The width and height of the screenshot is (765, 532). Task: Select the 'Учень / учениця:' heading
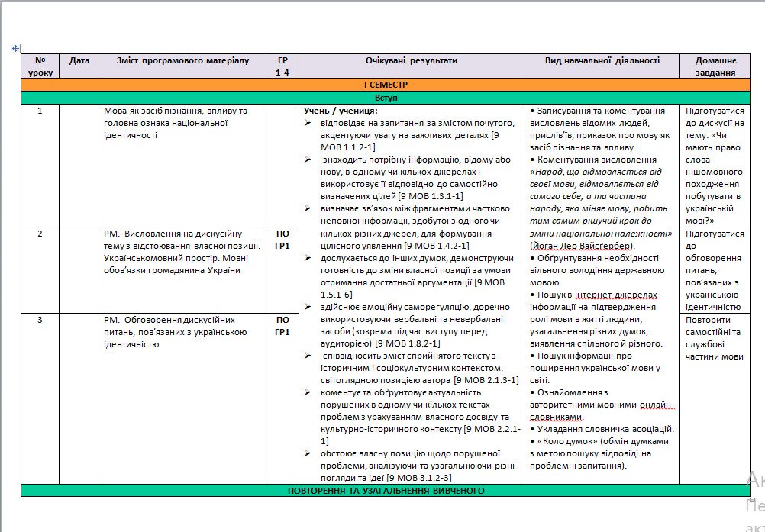[341, 111]
